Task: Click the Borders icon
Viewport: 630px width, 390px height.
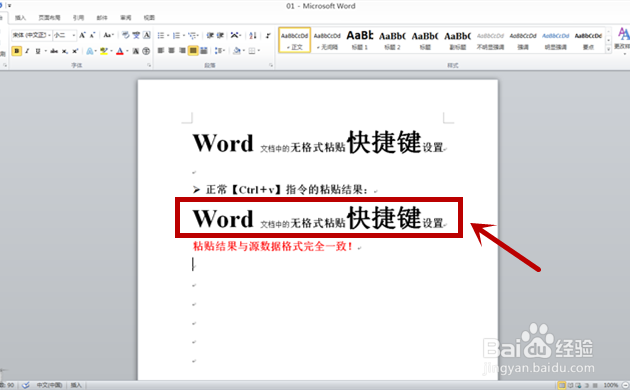Action: coord(252,51)
